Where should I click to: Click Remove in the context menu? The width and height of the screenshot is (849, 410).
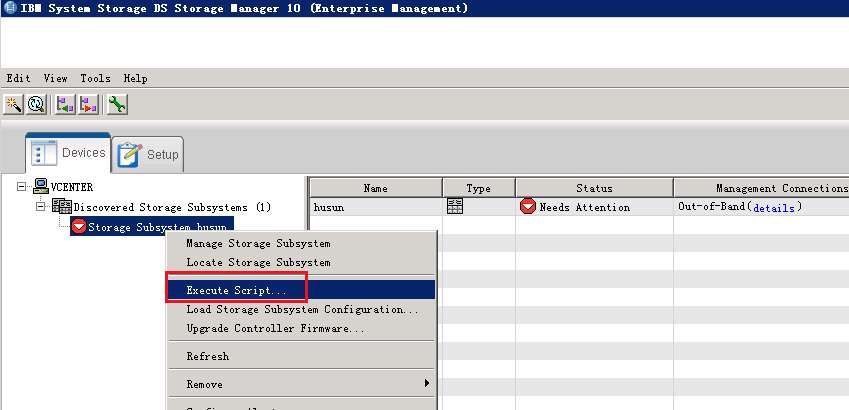tap(302, 384)
